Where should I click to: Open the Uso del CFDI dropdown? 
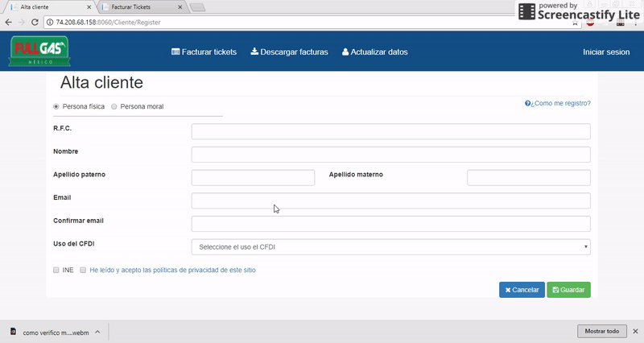point(390,246)
